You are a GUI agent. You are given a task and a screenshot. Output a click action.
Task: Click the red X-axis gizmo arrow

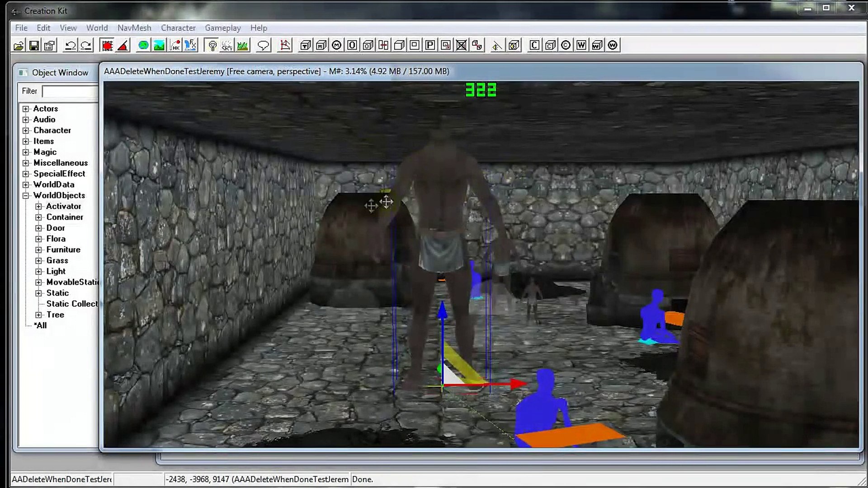click(x=518, y=384)
